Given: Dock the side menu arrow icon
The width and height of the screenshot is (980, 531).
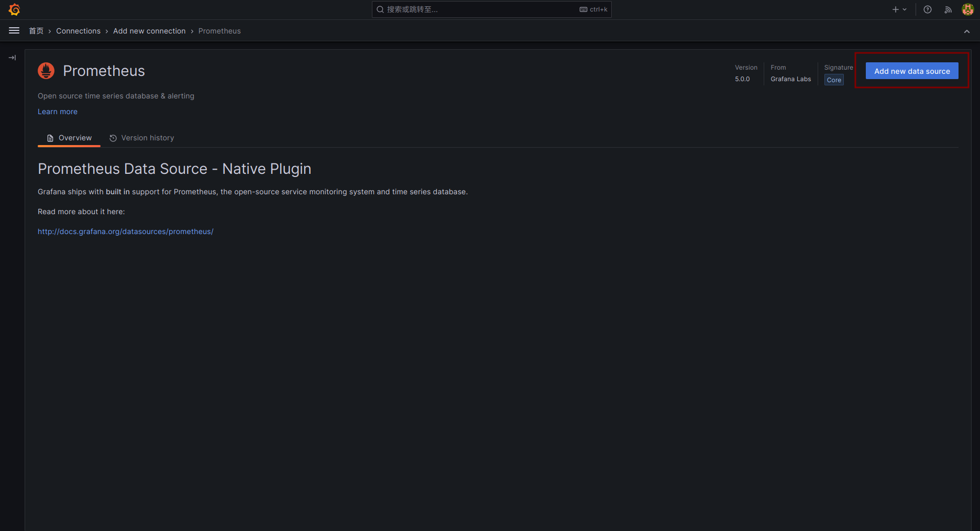Looking at the screenshot, I should pyautogui.click(x=12, y=58).
